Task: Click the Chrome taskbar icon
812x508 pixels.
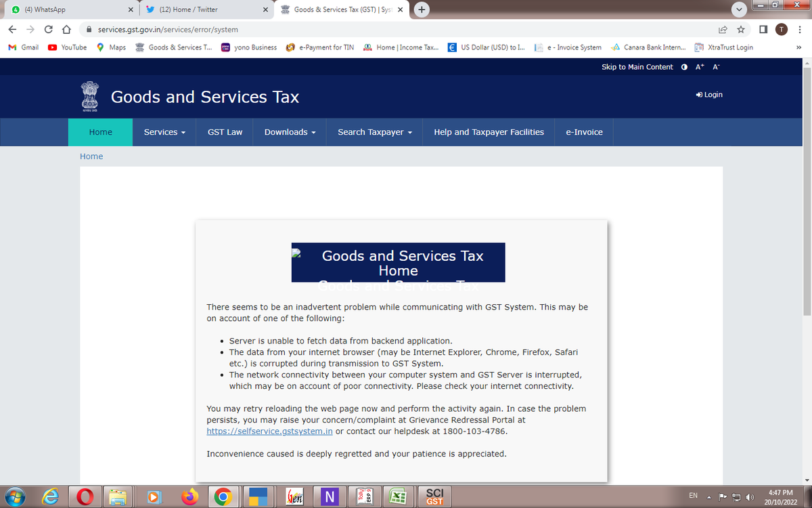Action: click(223, 496)
